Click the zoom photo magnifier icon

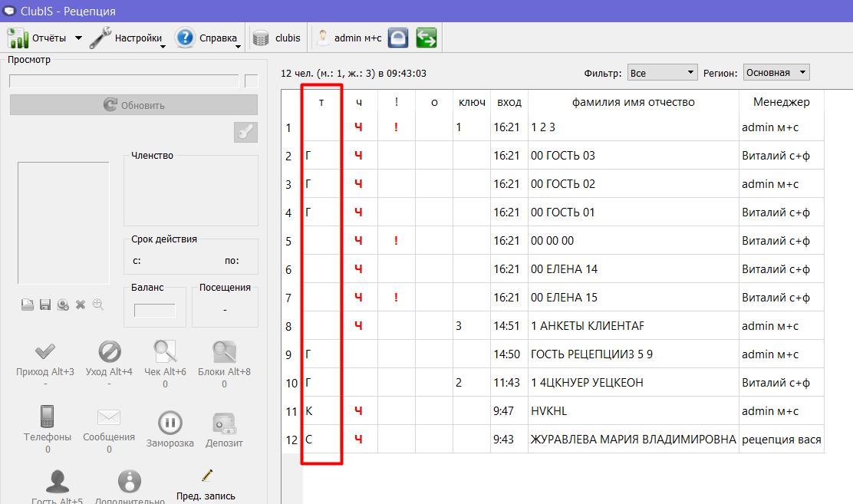coord(98,305)
